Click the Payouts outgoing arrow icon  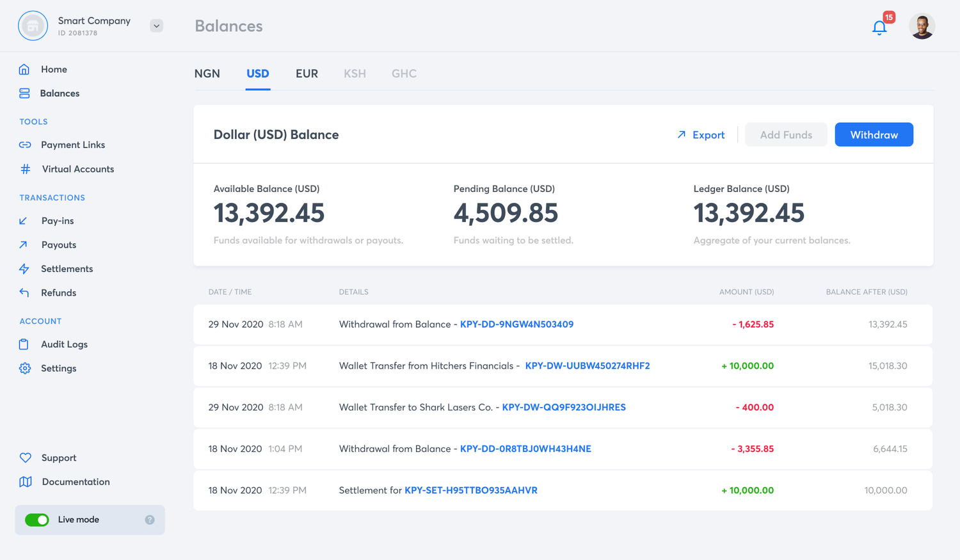click(24, 244)
